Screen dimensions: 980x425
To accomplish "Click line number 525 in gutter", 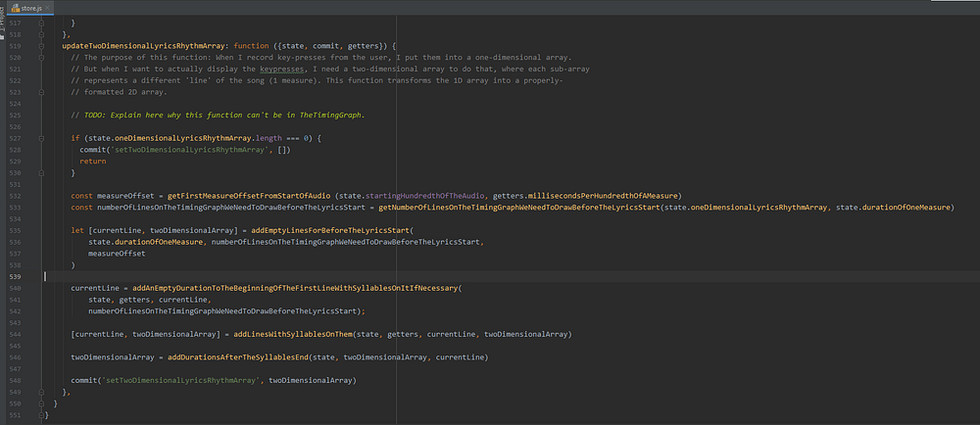I will click(16, 115).
